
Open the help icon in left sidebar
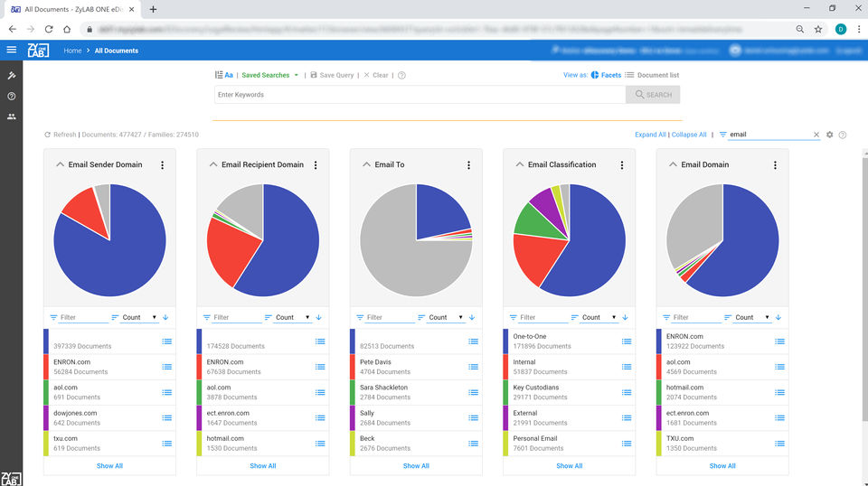[x=11, y=96]
